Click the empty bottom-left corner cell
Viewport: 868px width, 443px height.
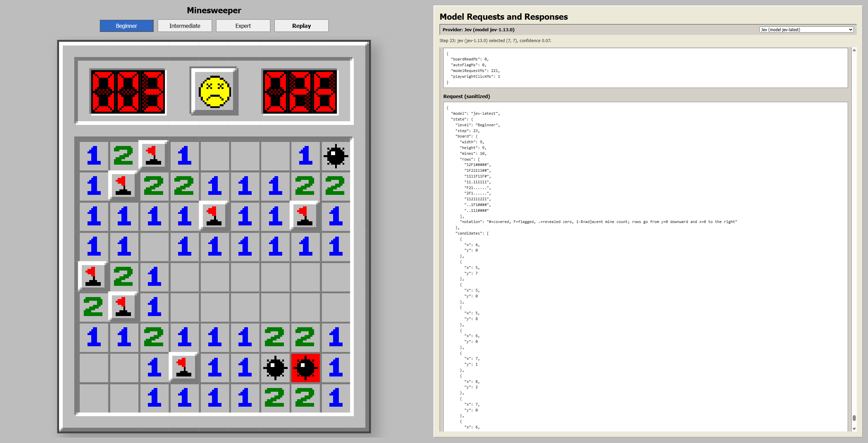[x=94, y=398]
